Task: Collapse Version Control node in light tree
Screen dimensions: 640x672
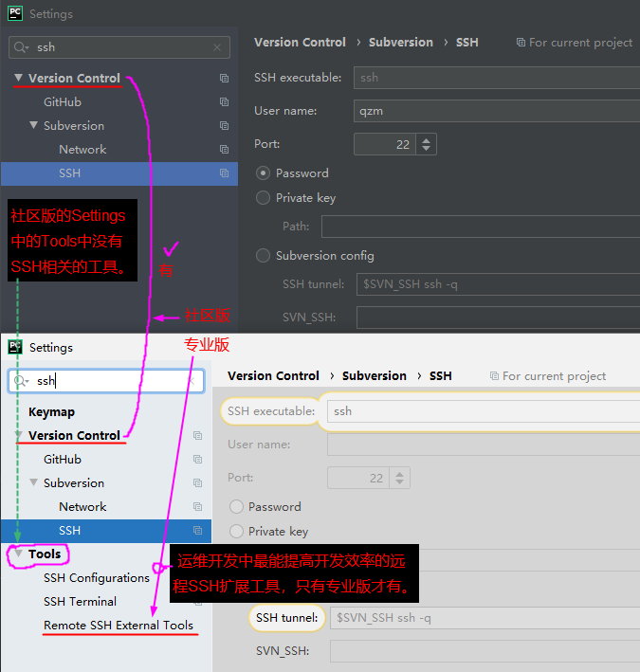Action: click(18, 435)
